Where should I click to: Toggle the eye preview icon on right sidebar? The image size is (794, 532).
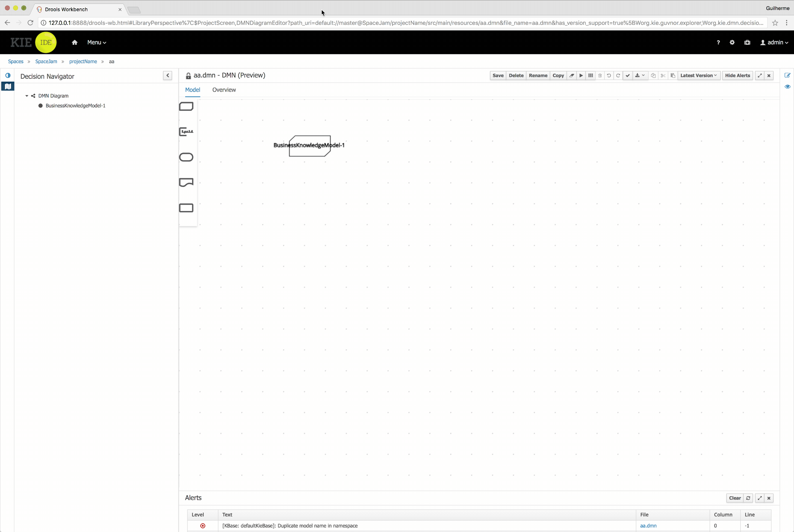tap(787, 87)
